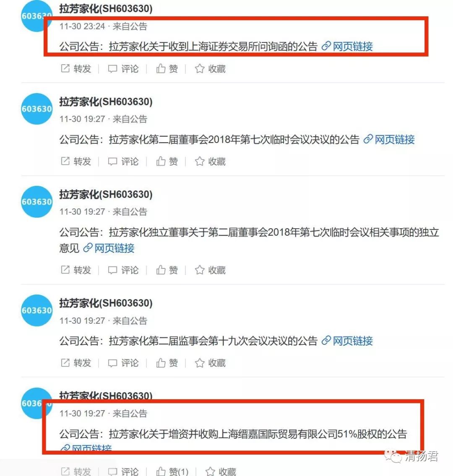Screen dimensions: 453x476
Task: Like the 51%股权 acquisition post showing 赞(1)
Action: [172, 471]
